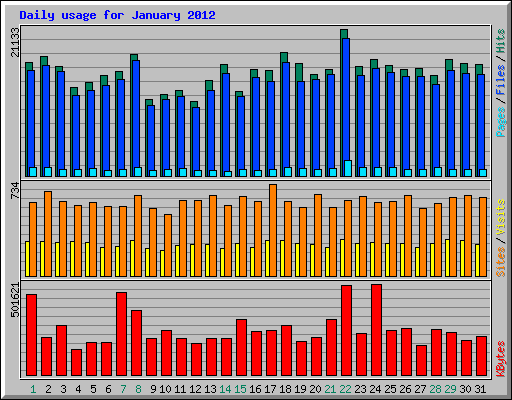Select day label 16 on the axis
The width and height of the screenshot is (512, 400).
click(x=255, y=389)
